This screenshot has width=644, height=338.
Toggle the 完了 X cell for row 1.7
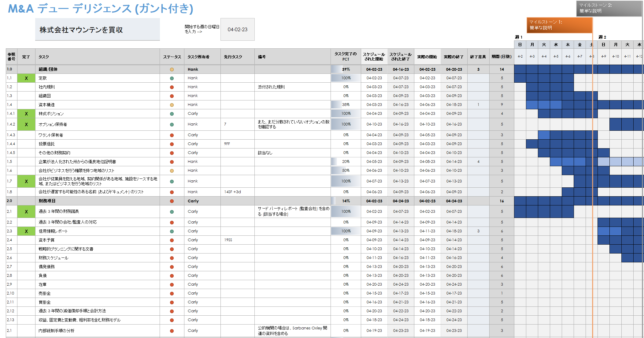tap(26, 181)
